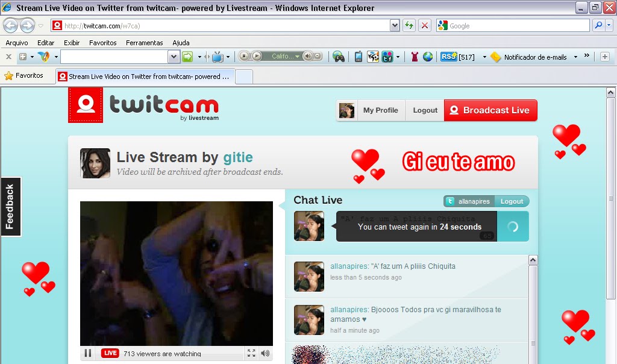
Task: Expand the RSS feed dropdown arrow
Action: 484,57
